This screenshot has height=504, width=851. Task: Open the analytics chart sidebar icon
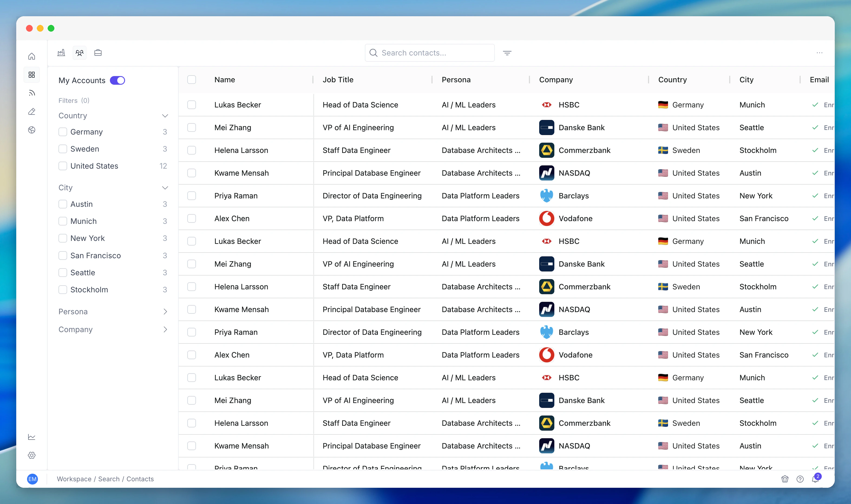pyautogui.click(x=32, y=437)
